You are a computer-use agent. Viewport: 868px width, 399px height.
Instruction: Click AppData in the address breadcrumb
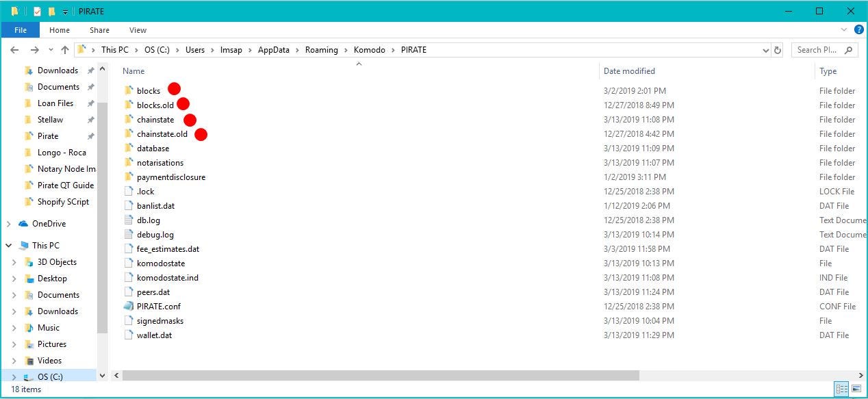coord(274,50)
